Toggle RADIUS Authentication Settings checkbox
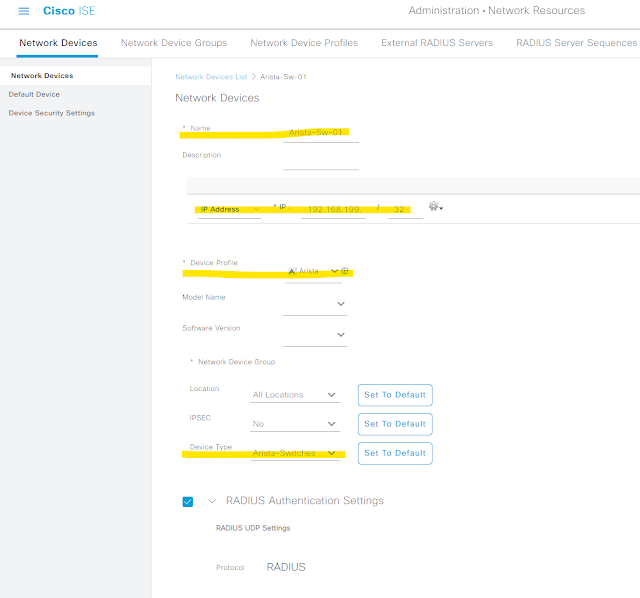The width and height of the screenshot is (640, 598). (x=188, y=501)
